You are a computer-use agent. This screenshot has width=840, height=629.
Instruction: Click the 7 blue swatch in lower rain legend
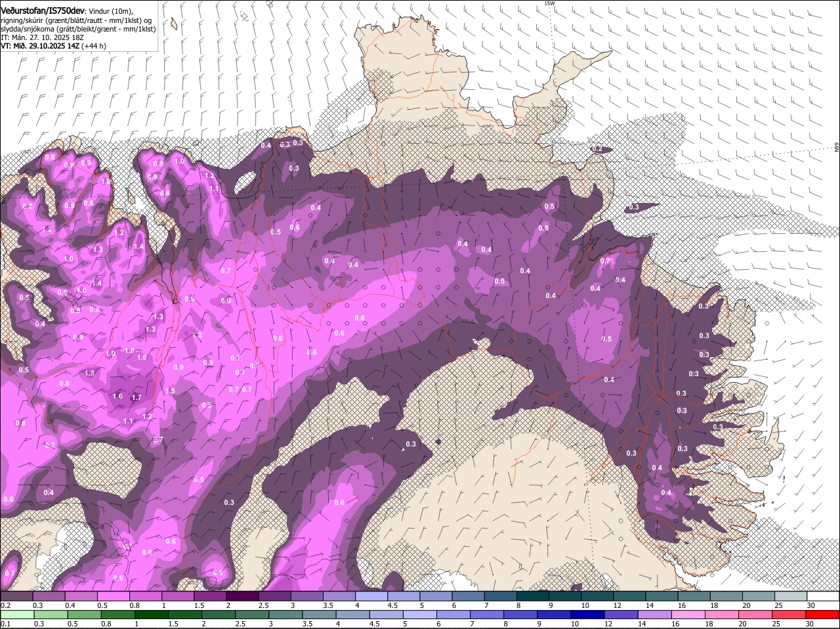(x=486, y=615)
